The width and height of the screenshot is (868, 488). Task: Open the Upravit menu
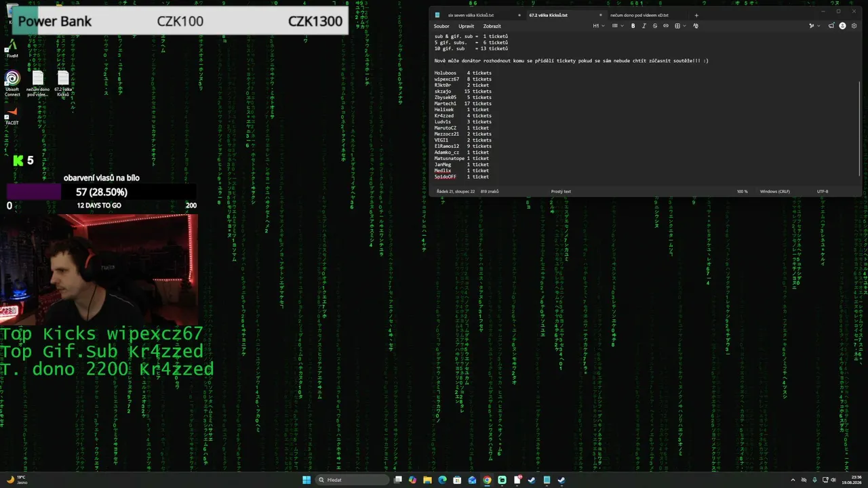tap(466, 26)
